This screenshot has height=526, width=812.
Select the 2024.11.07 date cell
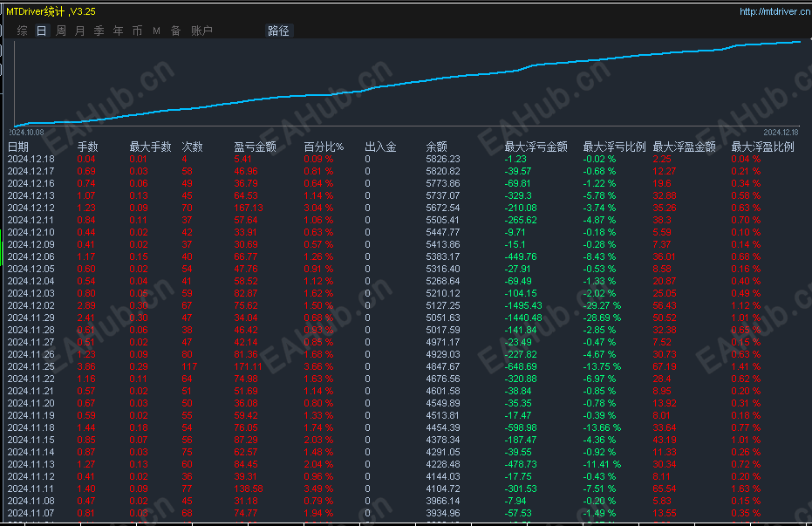coord(31,513)
